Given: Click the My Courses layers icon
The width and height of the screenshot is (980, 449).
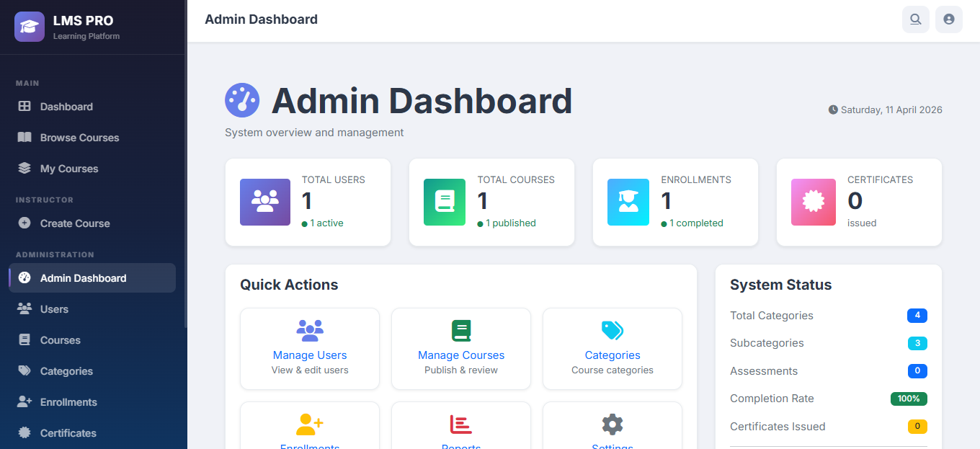Looking at the screenshot, I should click(x=24, y=169).
